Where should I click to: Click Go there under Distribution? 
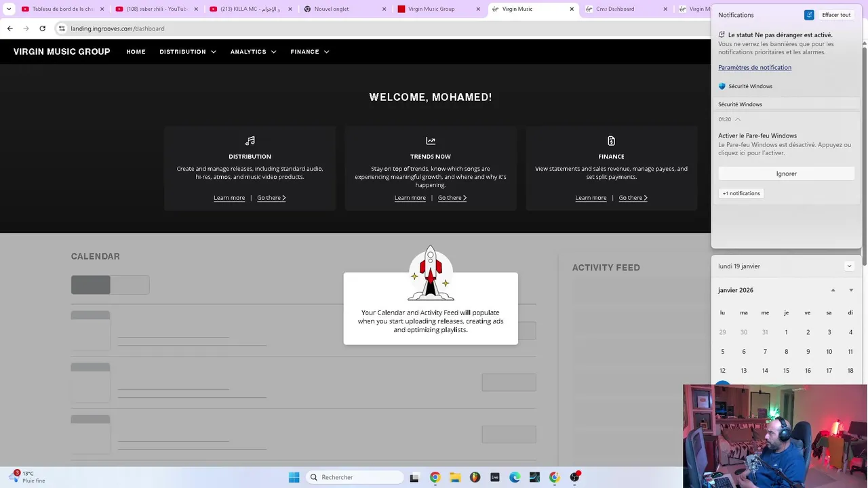click(x=271, y=198)
